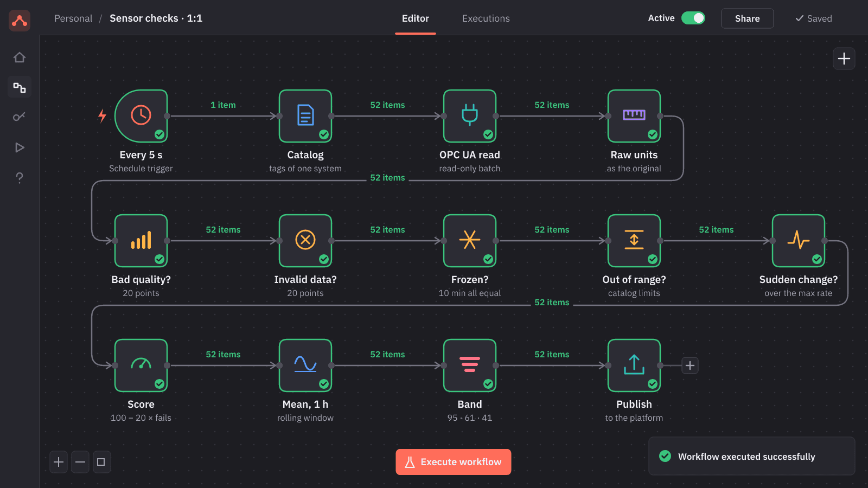The height and width of the screenshot is (488, 868).
Task: Select the Out of range? node
Action: pyautogui.click(x=634, y=241)
